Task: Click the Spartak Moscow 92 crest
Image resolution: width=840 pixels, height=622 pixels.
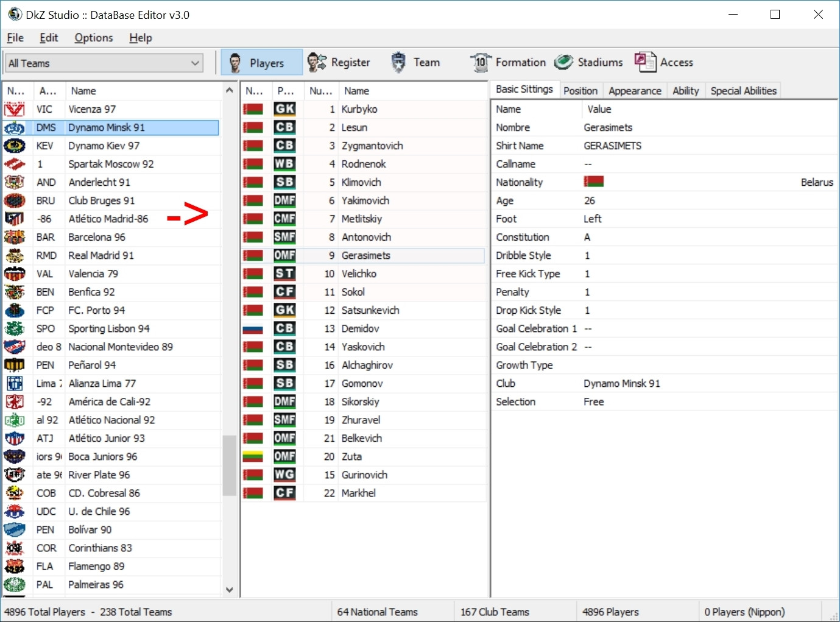Action: click(x=15, y=164)
